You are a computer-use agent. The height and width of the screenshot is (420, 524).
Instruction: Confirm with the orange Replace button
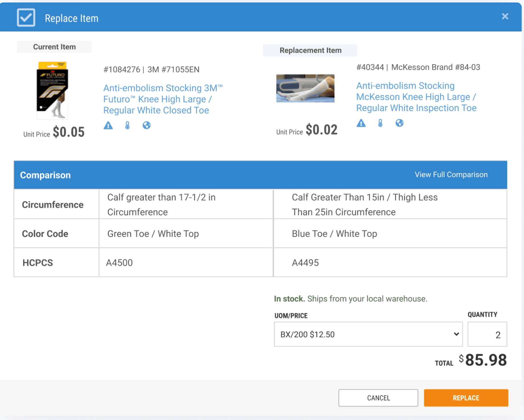pos(466,398)
